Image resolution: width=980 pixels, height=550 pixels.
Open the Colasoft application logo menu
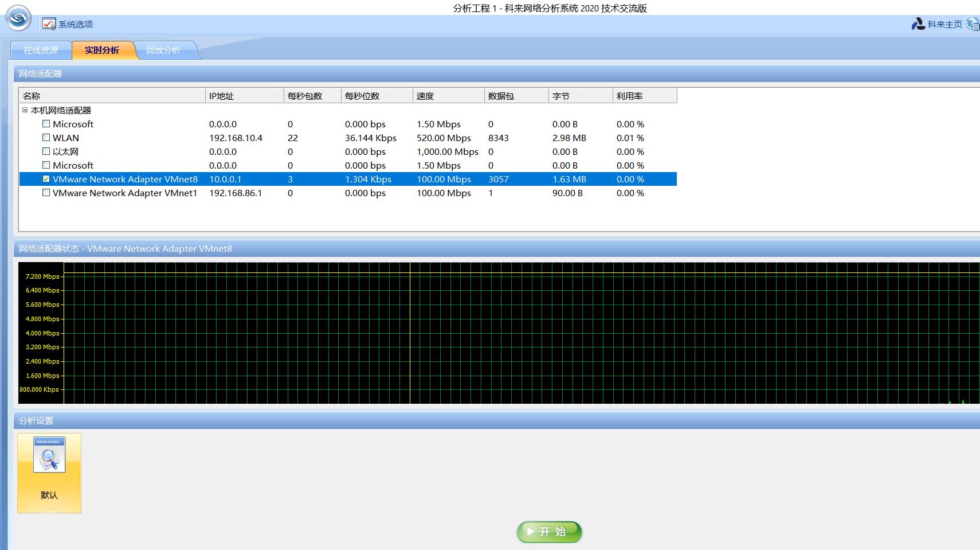point(18,18)
